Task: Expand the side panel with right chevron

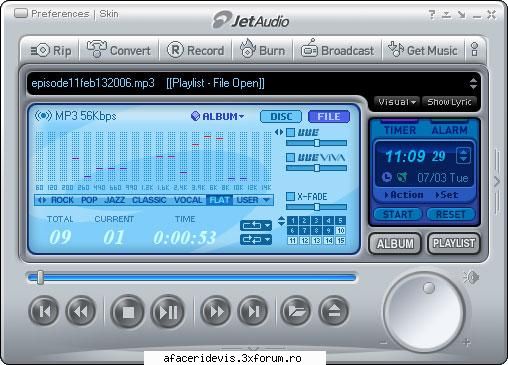Action: [497, 182]
